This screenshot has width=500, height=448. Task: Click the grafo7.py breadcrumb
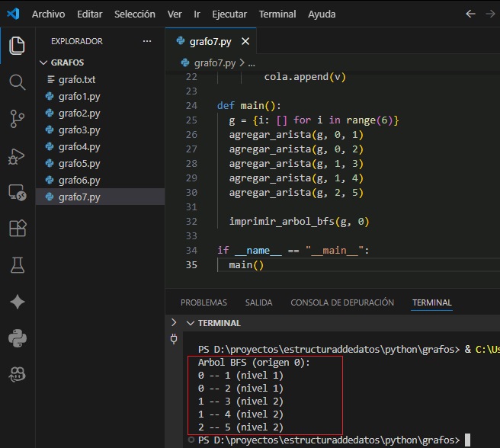(x=215, y=62)
